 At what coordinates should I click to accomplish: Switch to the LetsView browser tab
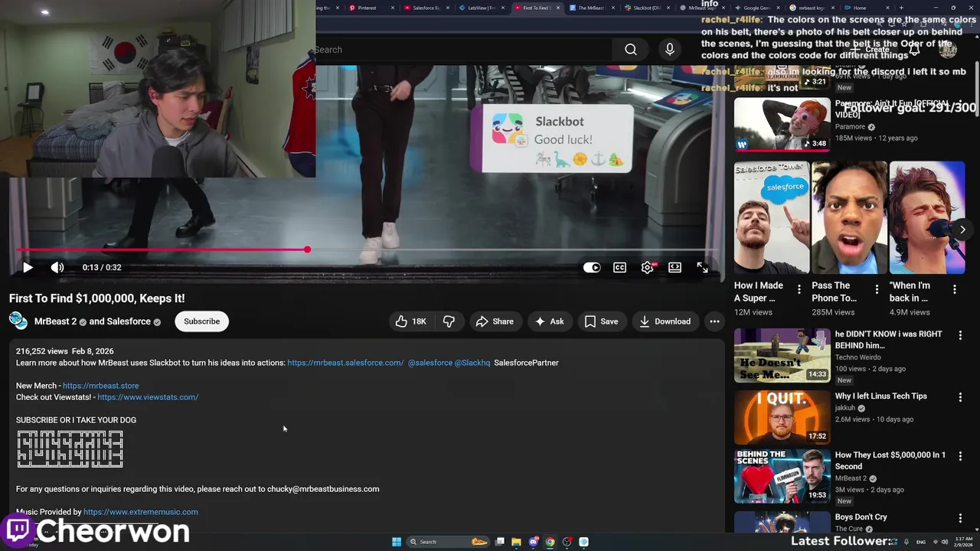(x=482, y=8)
